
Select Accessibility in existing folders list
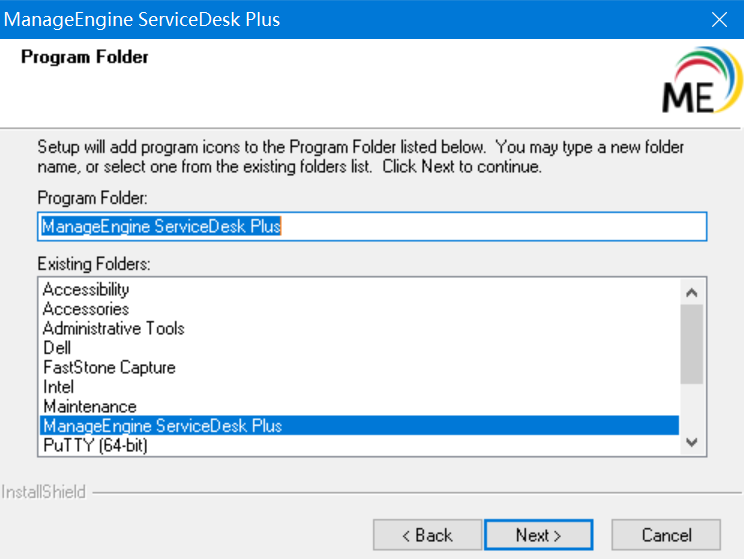86,290
